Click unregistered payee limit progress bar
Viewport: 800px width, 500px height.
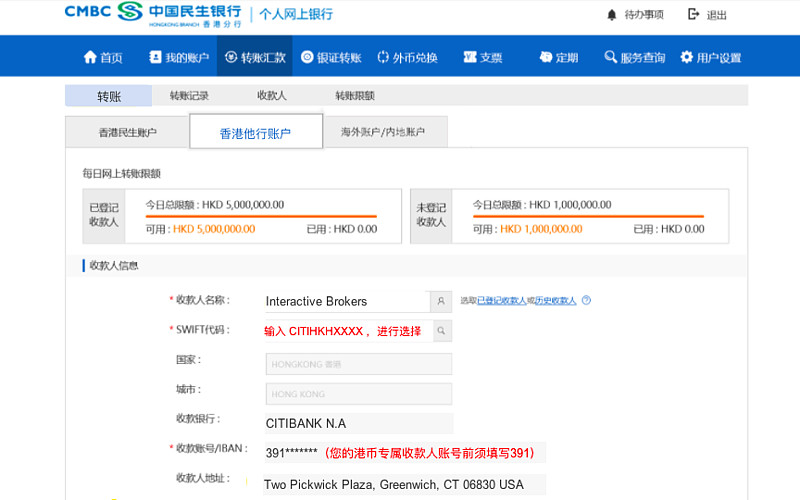[x=588, y=216]
